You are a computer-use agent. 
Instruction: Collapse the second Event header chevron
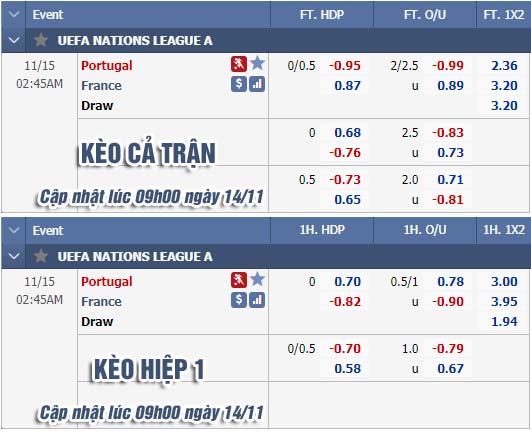14,231
